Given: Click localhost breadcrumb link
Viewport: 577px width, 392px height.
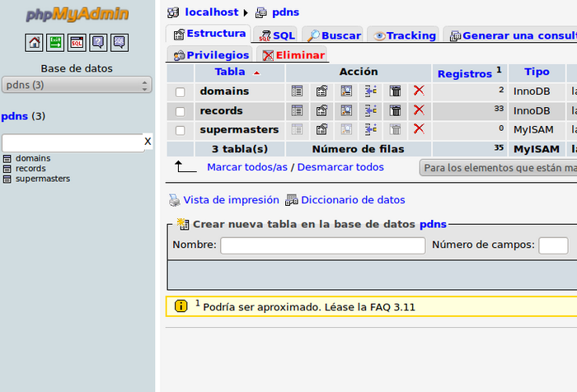Looking at the screenshot, I should pos(212,12).
